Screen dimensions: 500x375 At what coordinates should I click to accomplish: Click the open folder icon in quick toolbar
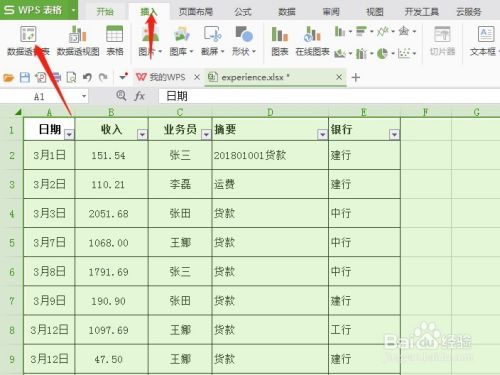click(9, 78)
